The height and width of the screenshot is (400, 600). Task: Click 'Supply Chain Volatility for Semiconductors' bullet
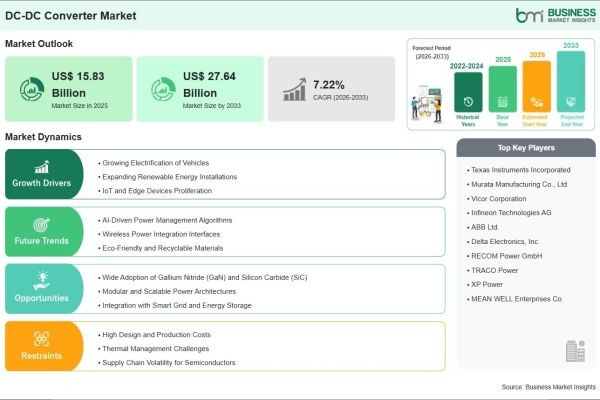tap(166, 362)
